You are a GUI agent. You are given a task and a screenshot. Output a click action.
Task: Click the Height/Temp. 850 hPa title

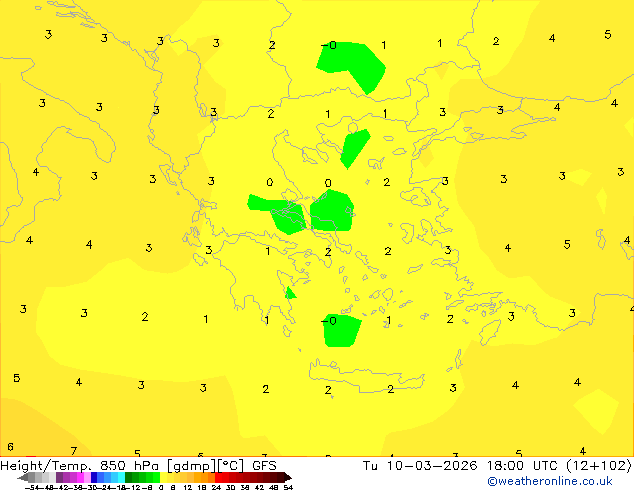[x=79, y=466]
